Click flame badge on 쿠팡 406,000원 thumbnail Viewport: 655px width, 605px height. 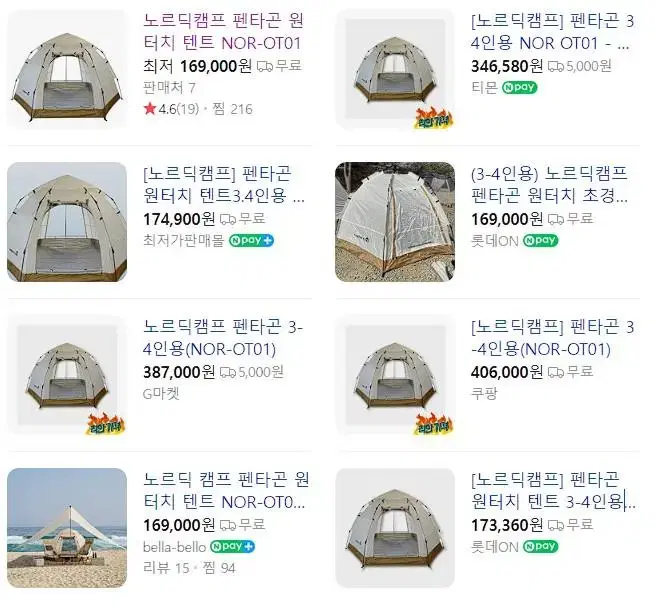point(434,424)
